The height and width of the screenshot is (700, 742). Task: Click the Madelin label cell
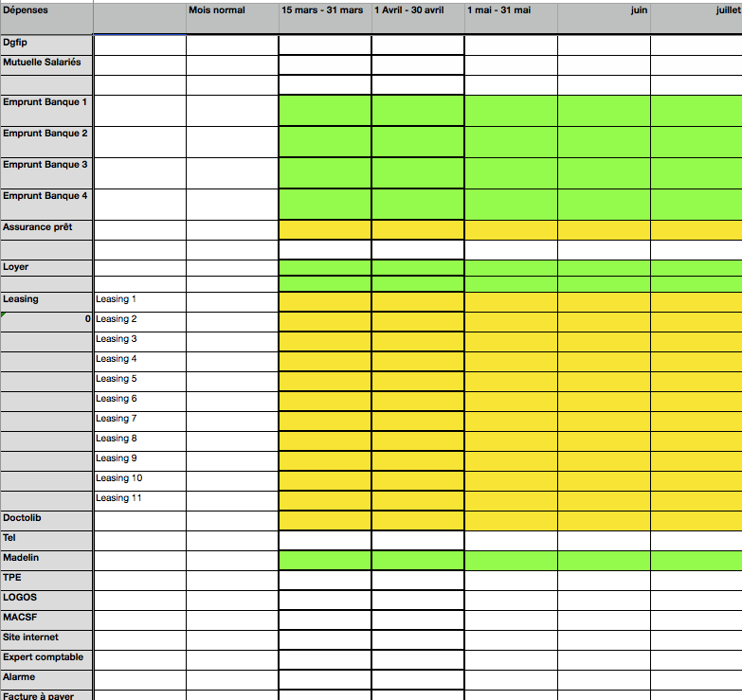coord(46,559)
